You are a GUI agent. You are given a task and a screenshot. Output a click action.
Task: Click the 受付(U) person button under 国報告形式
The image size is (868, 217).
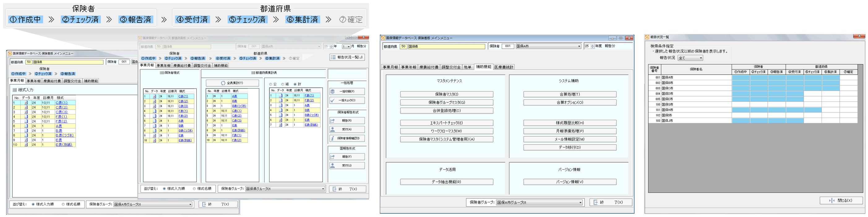347,165
